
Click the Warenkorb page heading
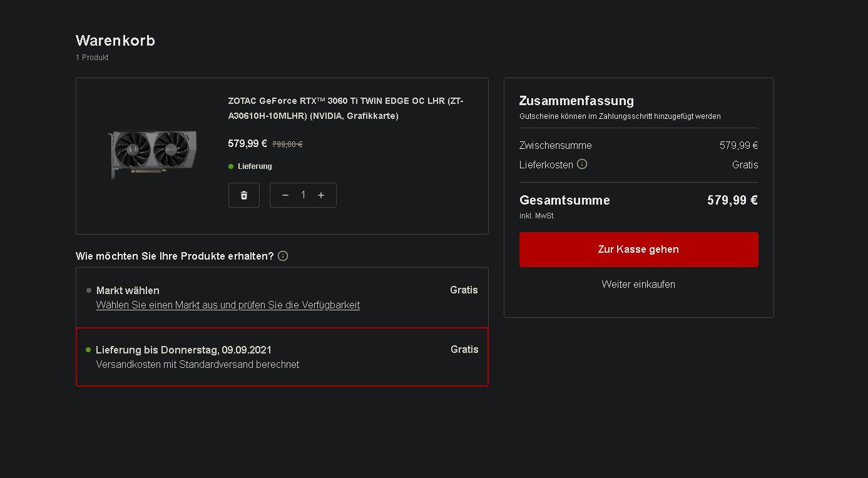pyautogui.click(x=115, y=41)
